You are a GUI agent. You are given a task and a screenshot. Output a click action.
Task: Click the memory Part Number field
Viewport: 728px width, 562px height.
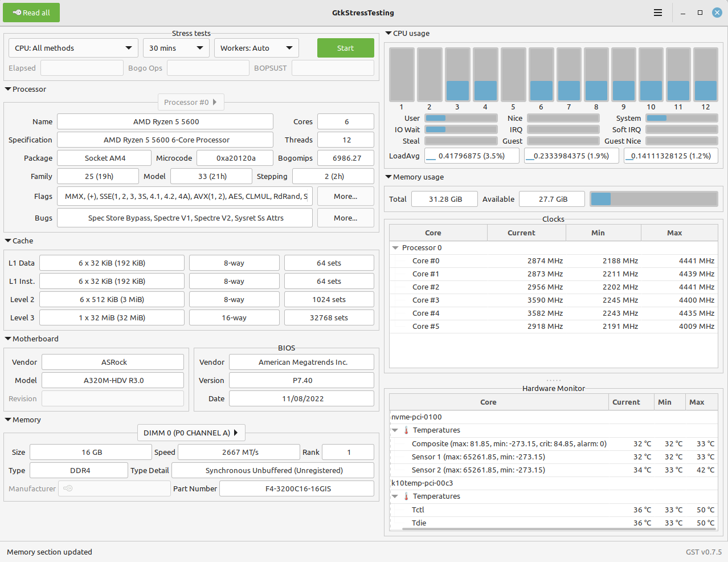(x=297, y=488)
